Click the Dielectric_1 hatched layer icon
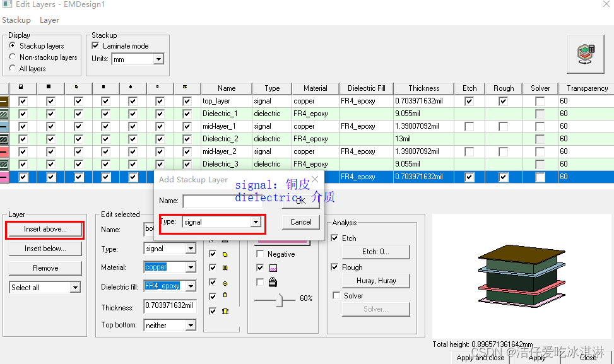The width and height of the screenshot is (614, 364). point(4,114)
